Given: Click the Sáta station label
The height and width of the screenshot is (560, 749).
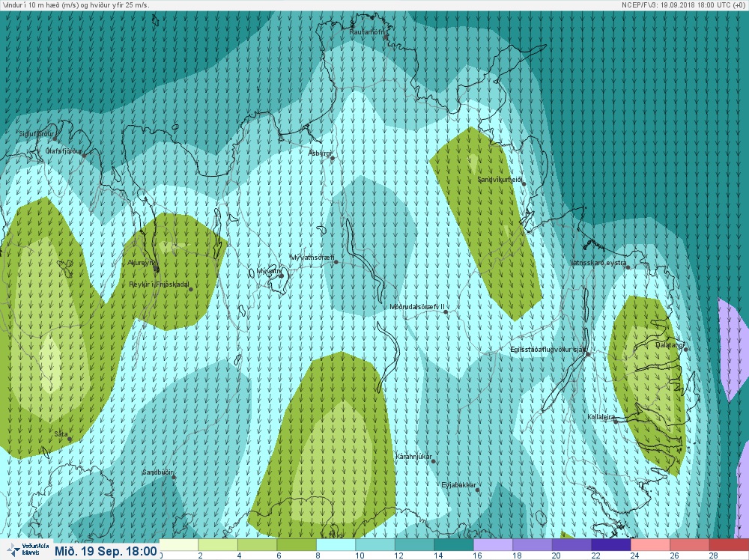Looking at the screenshot, I should [61, 434].
